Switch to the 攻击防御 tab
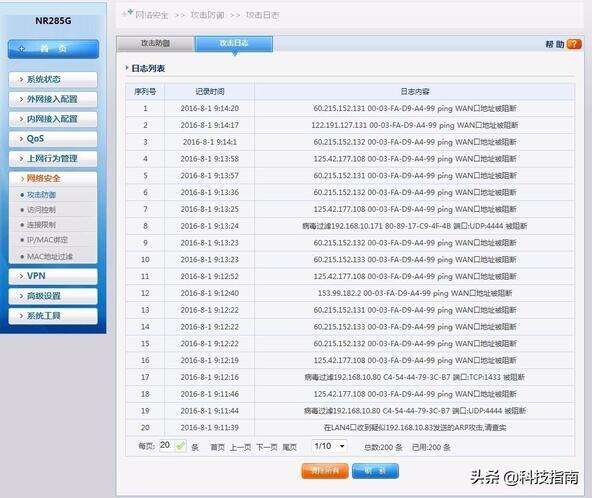 [x=155, y=43]
